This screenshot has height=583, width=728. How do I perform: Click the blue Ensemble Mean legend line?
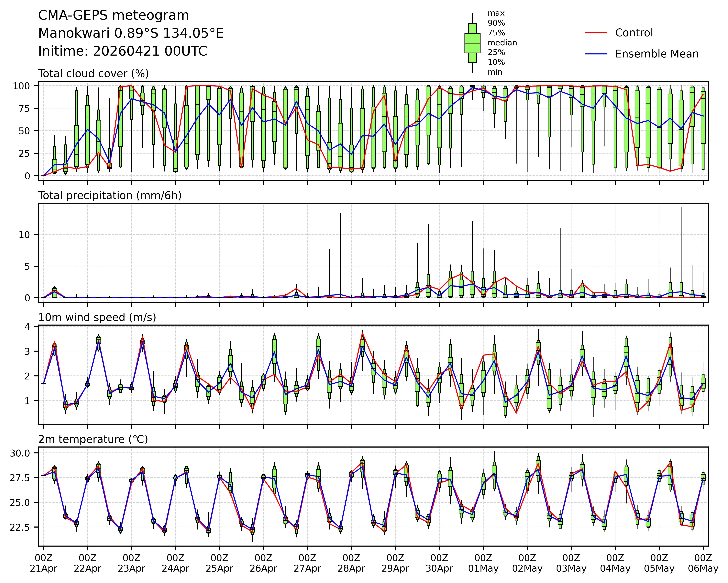click(x=596, y=54)
